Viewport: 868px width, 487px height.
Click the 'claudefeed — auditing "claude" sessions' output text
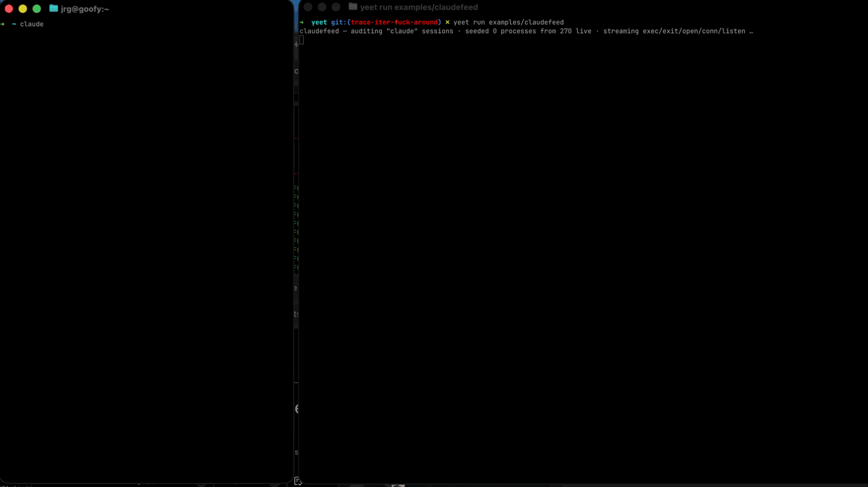tap(376, 31)
